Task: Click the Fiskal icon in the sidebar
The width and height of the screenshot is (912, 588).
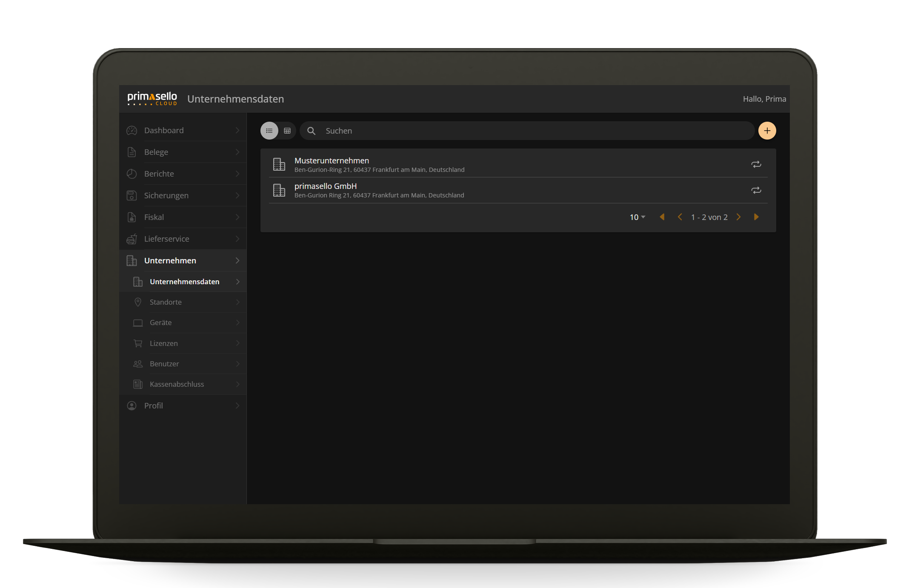Action: (x=132, y=217)
